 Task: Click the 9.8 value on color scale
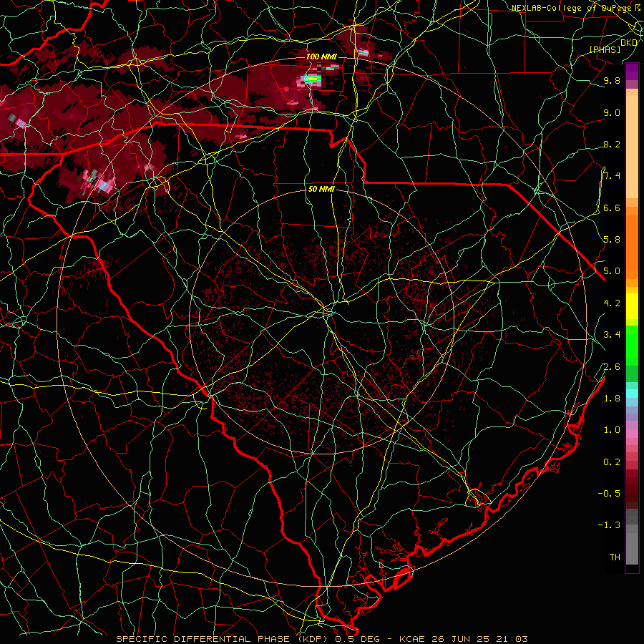(x=612, y=80)
